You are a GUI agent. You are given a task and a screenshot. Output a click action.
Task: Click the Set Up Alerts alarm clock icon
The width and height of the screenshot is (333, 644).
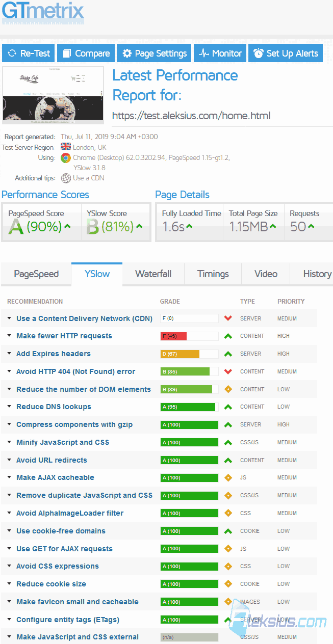[259, 53]
